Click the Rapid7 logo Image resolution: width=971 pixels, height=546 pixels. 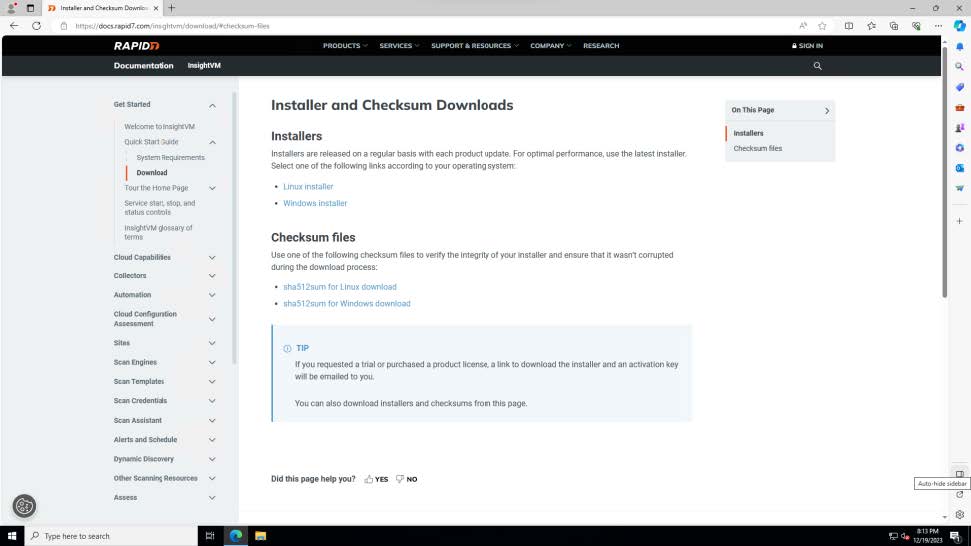tap(136, 46)
